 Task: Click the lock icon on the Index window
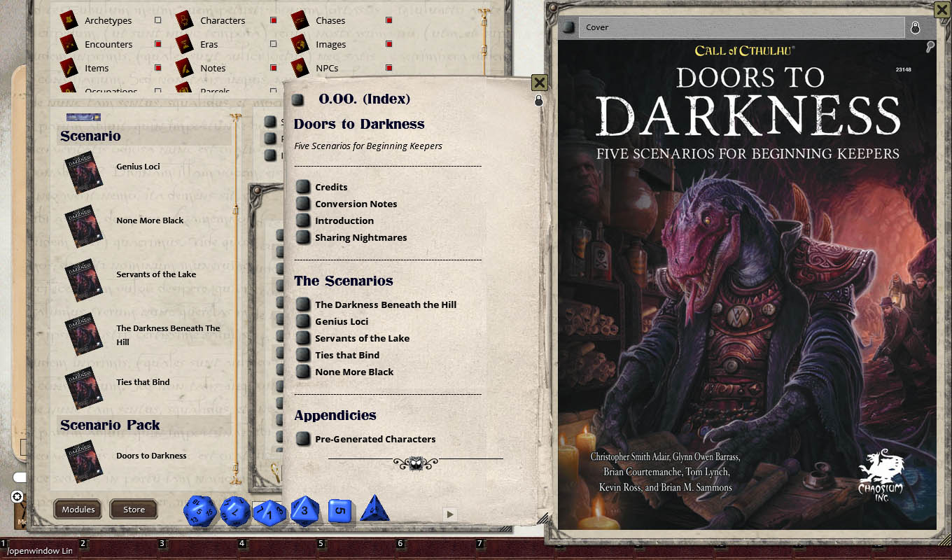[x=538, y=100]
